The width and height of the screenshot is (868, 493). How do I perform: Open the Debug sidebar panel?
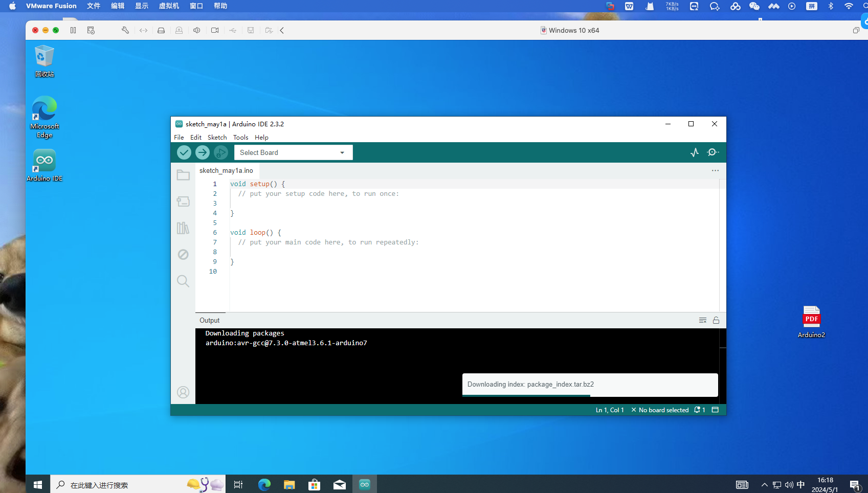tap(183, 255)
